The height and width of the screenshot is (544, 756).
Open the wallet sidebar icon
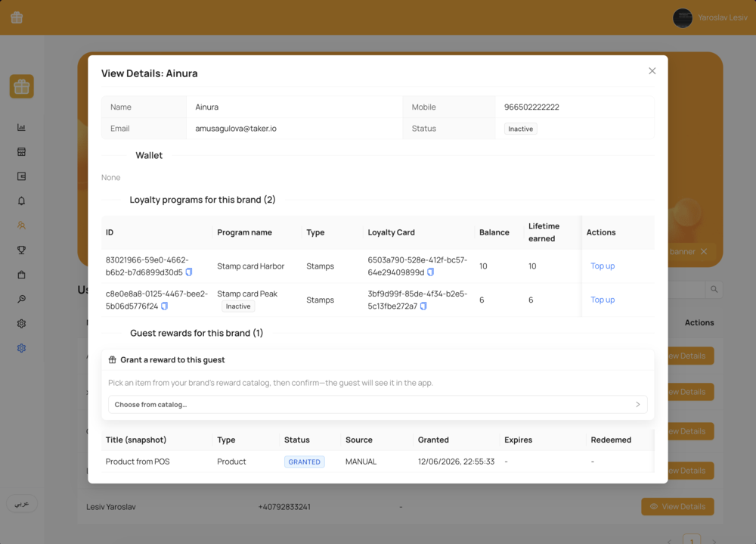[x=21, y=176]
